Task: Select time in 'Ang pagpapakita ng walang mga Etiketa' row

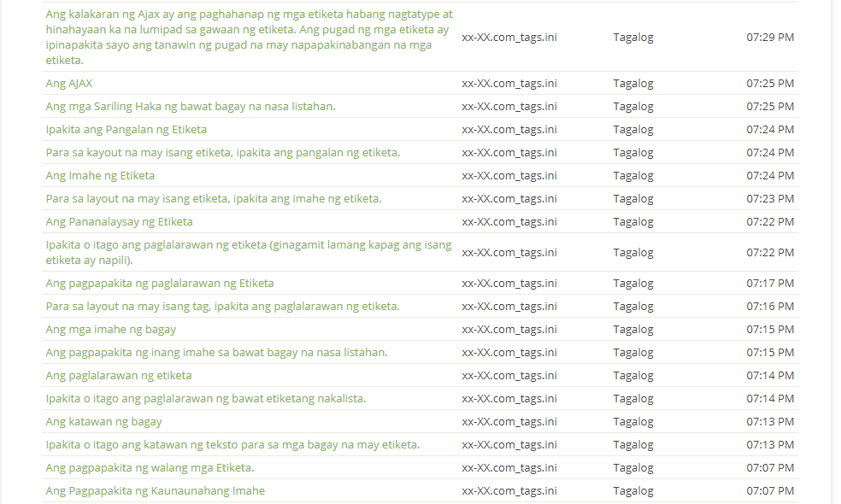Action: (x=770, y=468)
